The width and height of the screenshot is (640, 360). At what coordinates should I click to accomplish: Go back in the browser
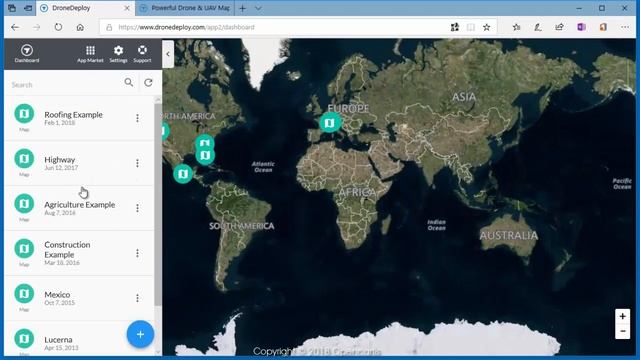[x=15, y=27]
